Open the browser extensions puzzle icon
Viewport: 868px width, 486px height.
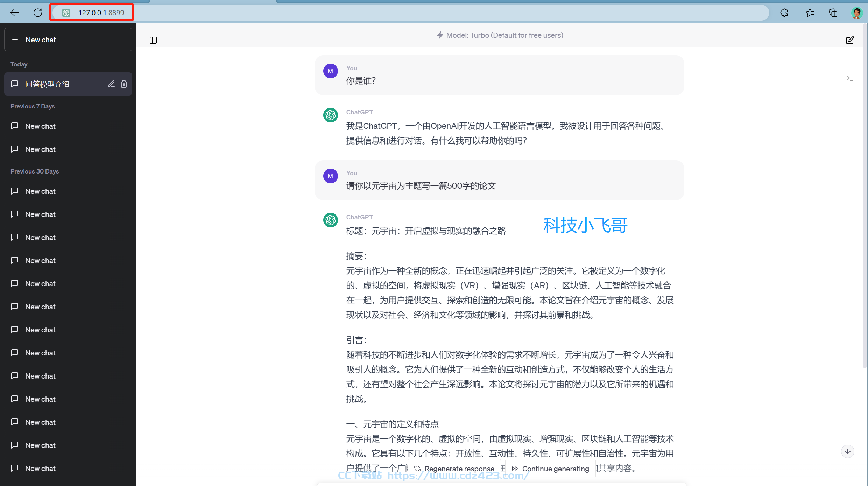[784, 13]
